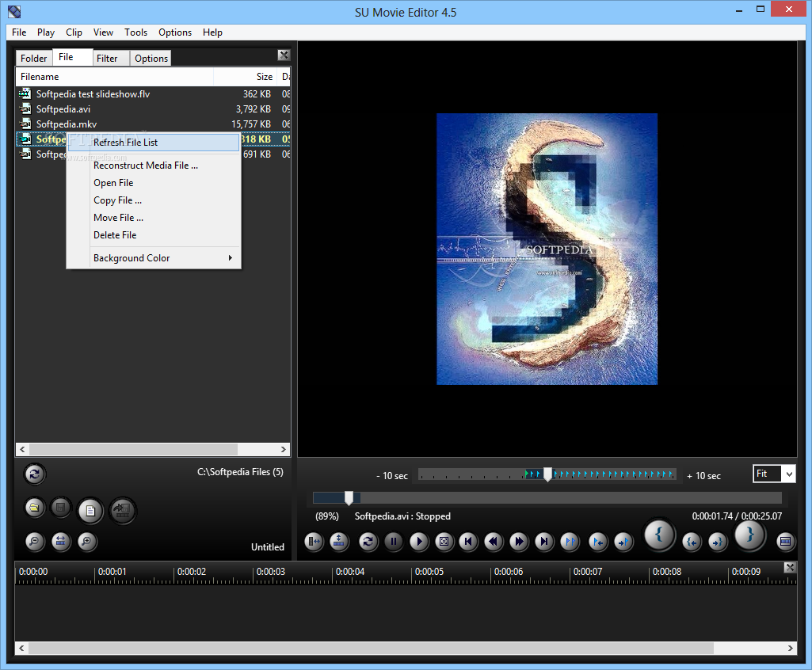
Task: Click the 0:00:05 mark on timeline ruler
Action: 429,572
